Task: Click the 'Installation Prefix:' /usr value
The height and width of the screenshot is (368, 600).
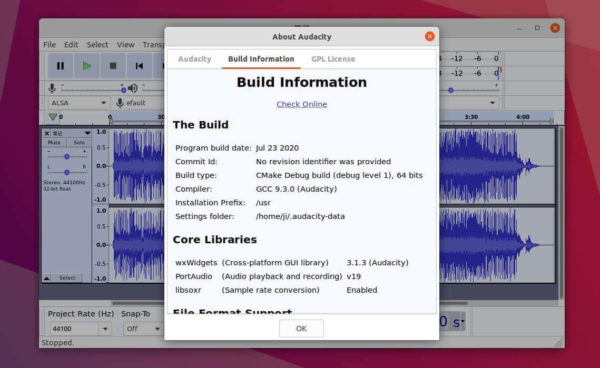Action: (263, 203)
